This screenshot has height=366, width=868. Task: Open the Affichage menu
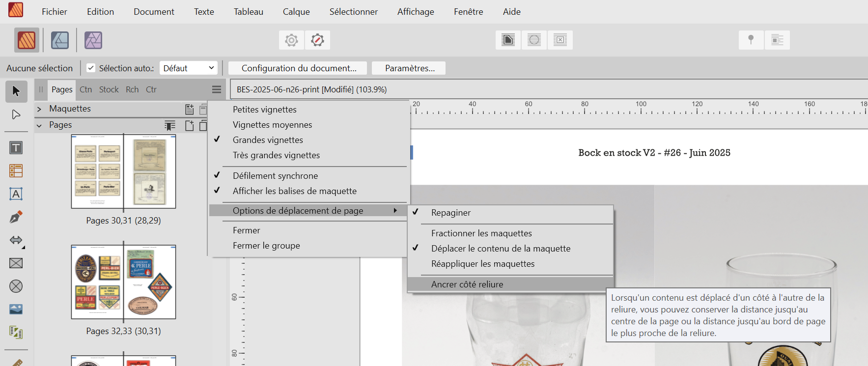[416, 11]
